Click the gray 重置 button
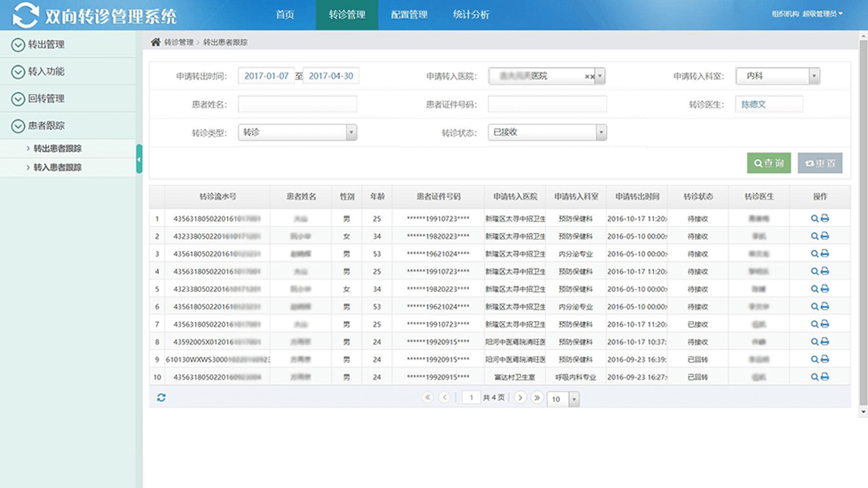Viewport: 868px width, 488px height. pos(820,163)
